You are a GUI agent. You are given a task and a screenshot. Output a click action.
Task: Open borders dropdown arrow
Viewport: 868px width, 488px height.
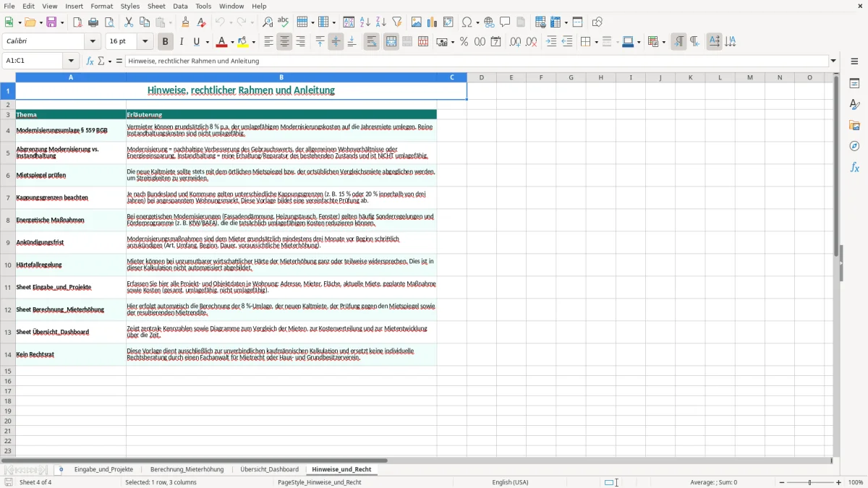point(595,42)
